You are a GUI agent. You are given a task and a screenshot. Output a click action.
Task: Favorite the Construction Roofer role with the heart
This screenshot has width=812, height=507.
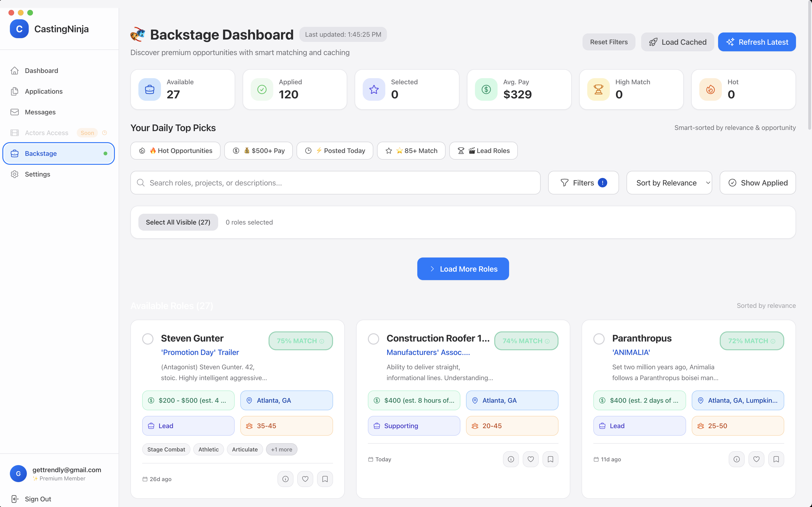click(530, 459)
